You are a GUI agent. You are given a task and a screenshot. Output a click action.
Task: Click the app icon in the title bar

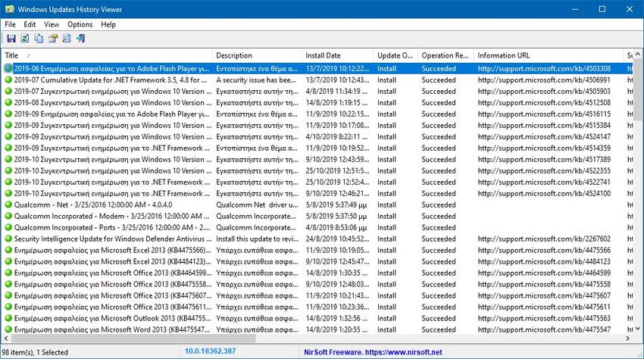(x=10, y=9)
